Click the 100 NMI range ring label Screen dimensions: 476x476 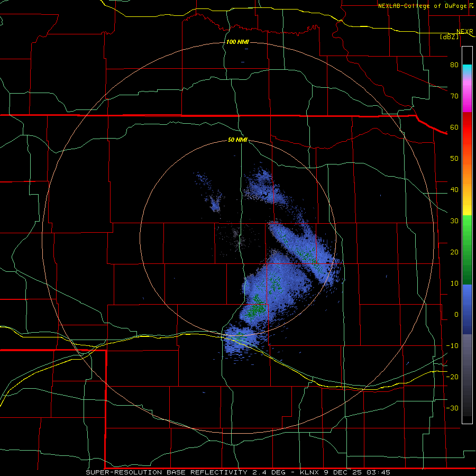click(x=237, y=42)
